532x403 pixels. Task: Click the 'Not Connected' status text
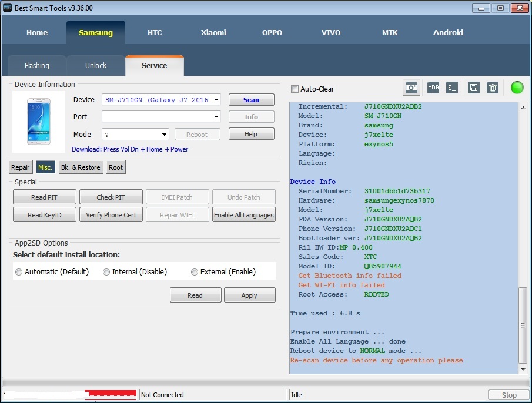162,395
